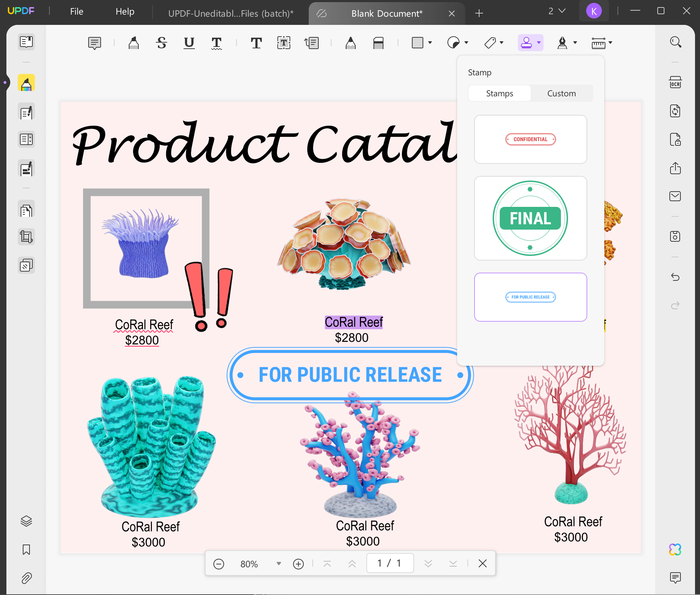This screenshot has height=595, width=700.
Task: Open the Shapes dropdown arrow
Action: pyautogui.click(x=430, y=43)
